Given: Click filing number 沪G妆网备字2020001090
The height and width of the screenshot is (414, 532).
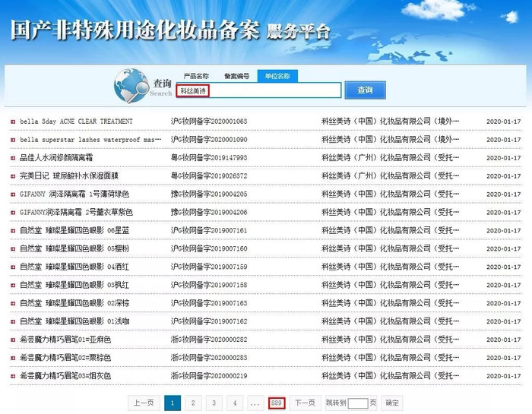Looking at the screenshot, I should pos(209,139).
